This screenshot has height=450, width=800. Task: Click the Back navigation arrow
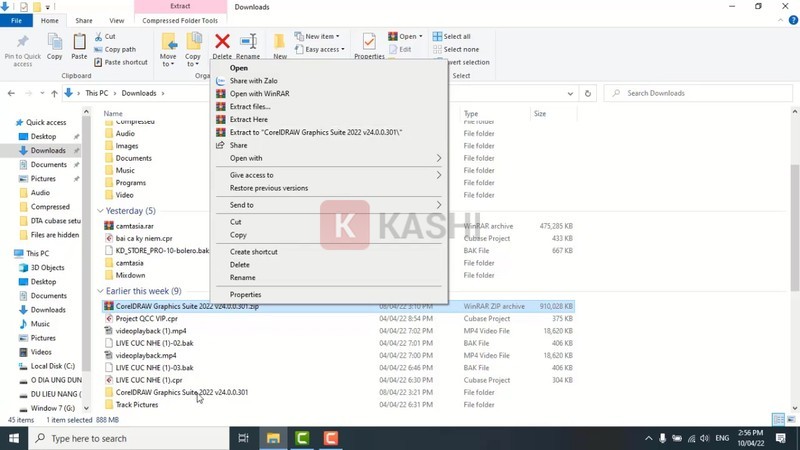coord(11,93)
